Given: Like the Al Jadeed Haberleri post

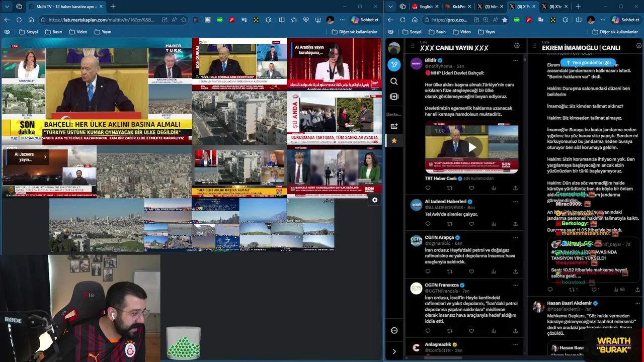Looking at the screenshot, I should tap(471, 224).
